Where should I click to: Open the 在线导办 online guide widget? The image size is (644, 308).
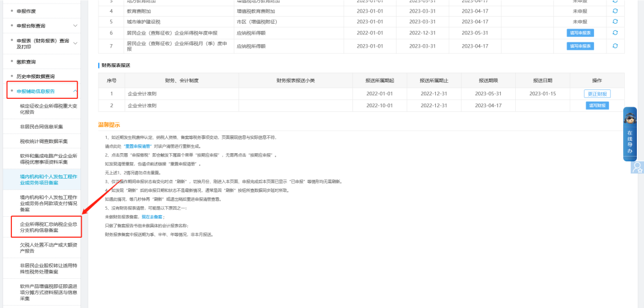[630, 134]
